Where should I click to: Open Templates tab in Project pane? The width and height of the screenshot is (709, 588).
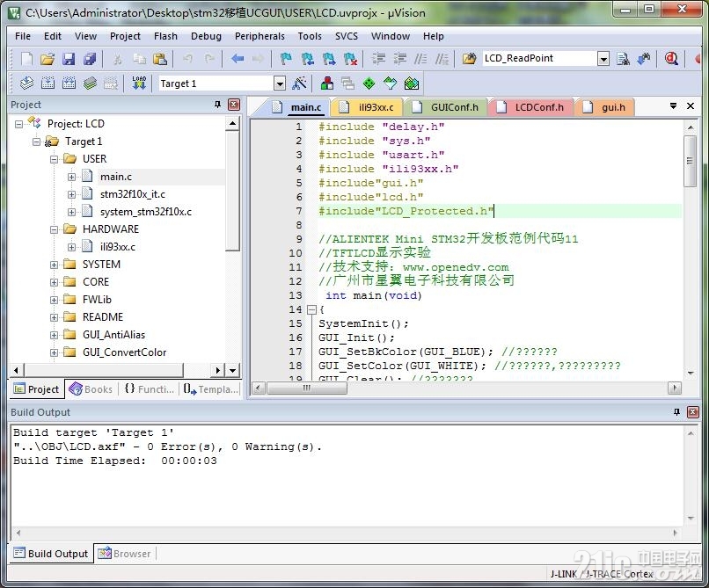tap(211, 389)
